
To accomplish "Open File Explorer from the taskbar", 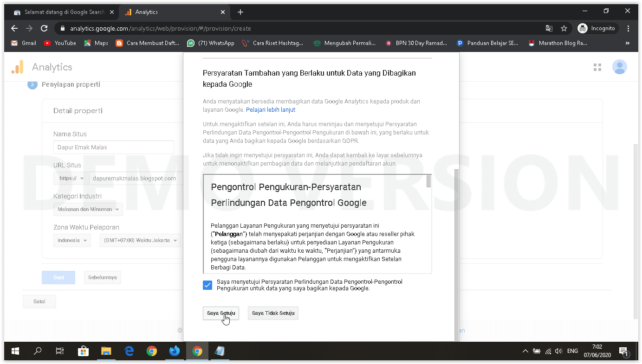I will (106, 351).
